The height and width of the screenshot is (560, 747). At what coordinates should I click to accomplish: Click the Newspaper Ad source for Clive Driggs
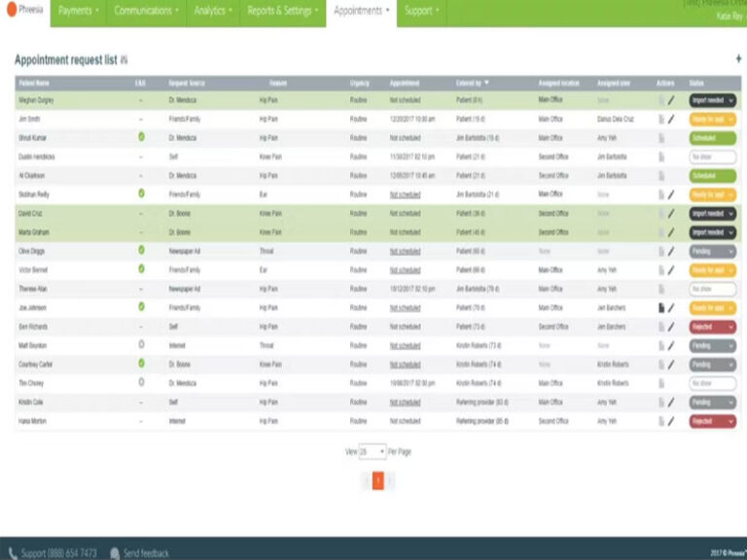click(x=185, y=252)
